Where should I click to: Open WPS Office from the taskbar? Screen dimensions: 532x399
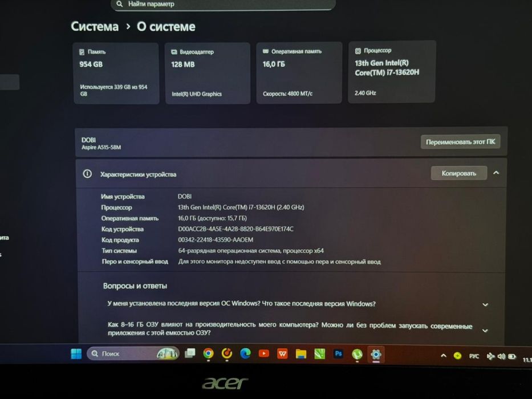pos(282,354)
